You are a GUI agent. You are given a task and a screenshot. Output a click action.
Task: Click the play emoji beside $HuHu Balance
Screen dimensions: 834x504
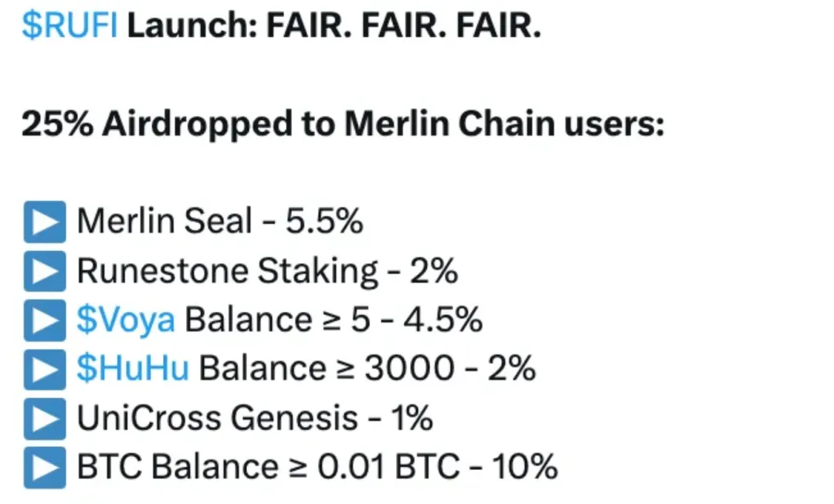tap(45, 369)
